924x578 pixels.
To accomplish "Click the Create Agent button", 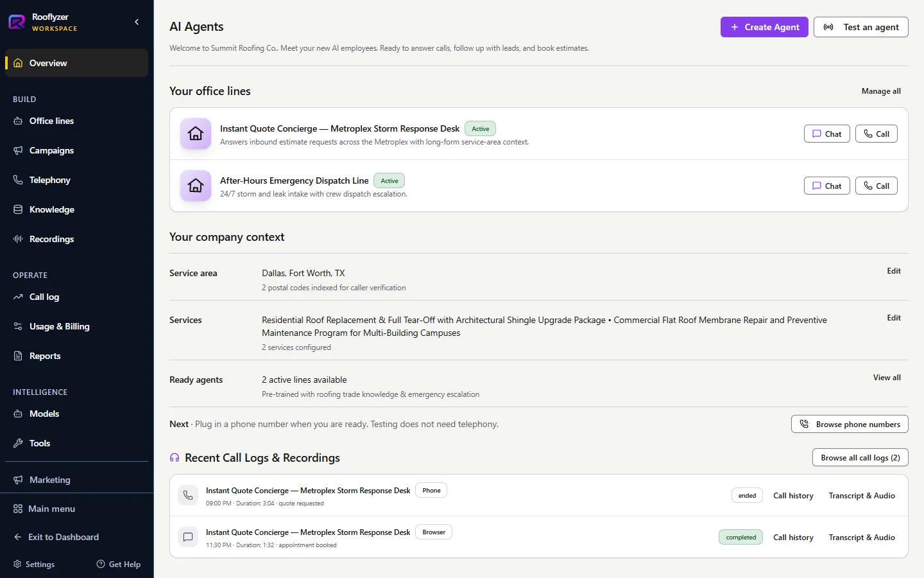I will pyautogui.click(x=764, y=27).
